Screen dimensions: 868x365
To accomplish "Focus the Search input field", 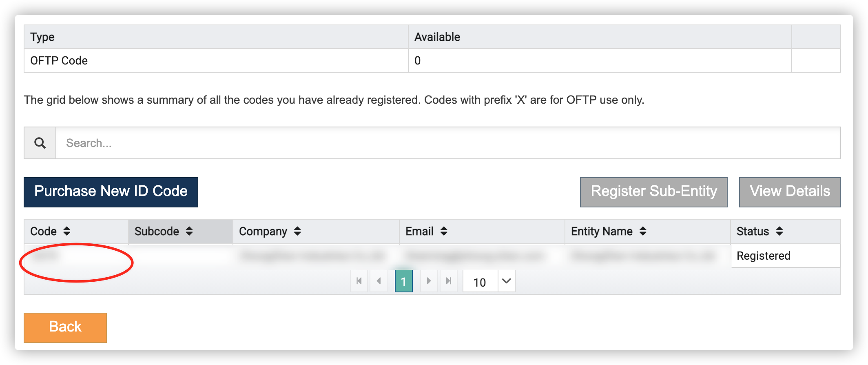I will [448, 143].
